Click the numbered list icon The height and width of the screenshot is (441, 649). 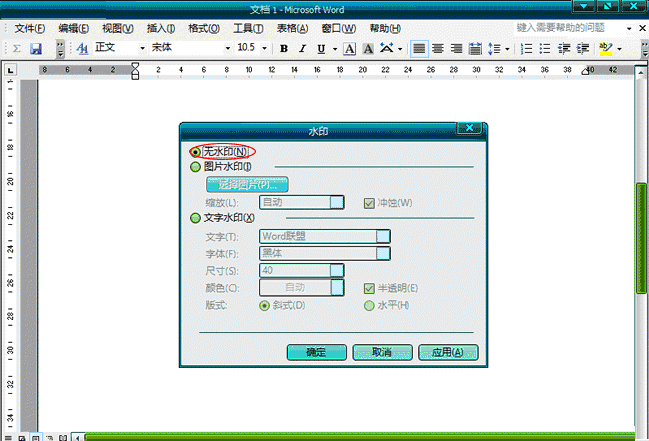click(x=526, y=48)
